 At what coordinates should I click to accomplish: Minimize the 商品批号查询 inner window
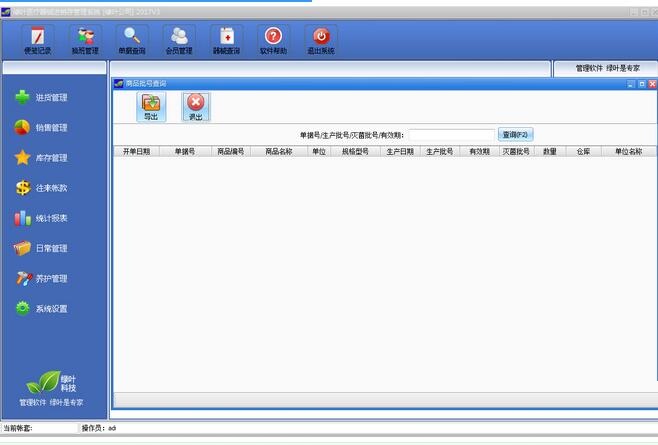pyautogui.click(x=631, y=84)
